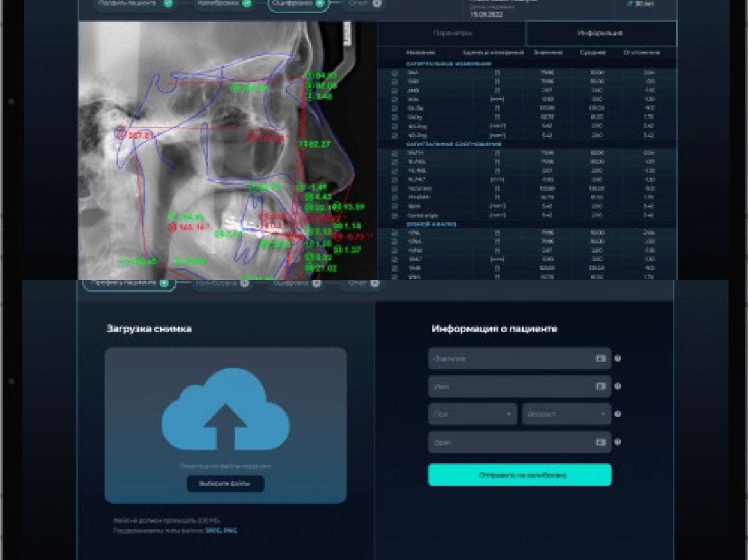Switch to the Параметры tab
The height and width of the screenshot is (560, 748).
[452, 33]
